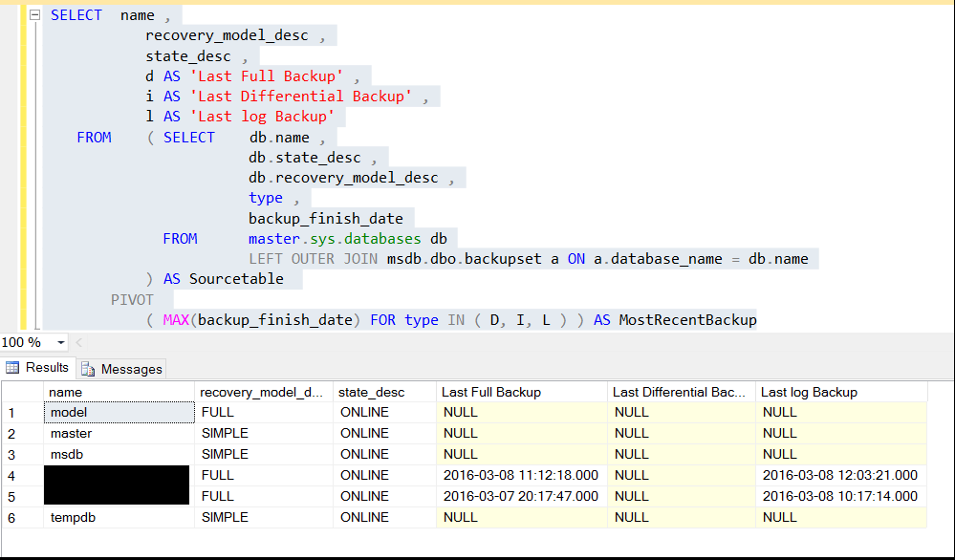This screenshot has width=955, height=560.
Task: Select the Last log Backup column header
Action: click(x=840, y=392)
